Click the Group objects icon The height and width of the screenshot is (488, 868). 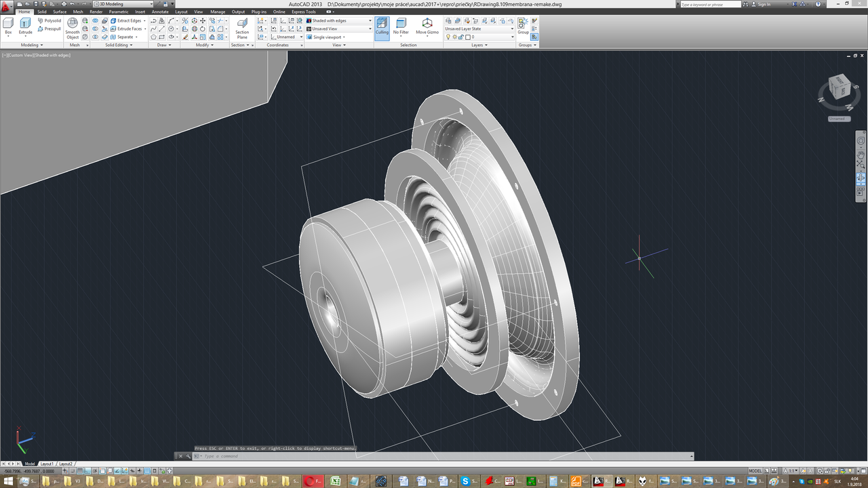click(x=524, y=26)
